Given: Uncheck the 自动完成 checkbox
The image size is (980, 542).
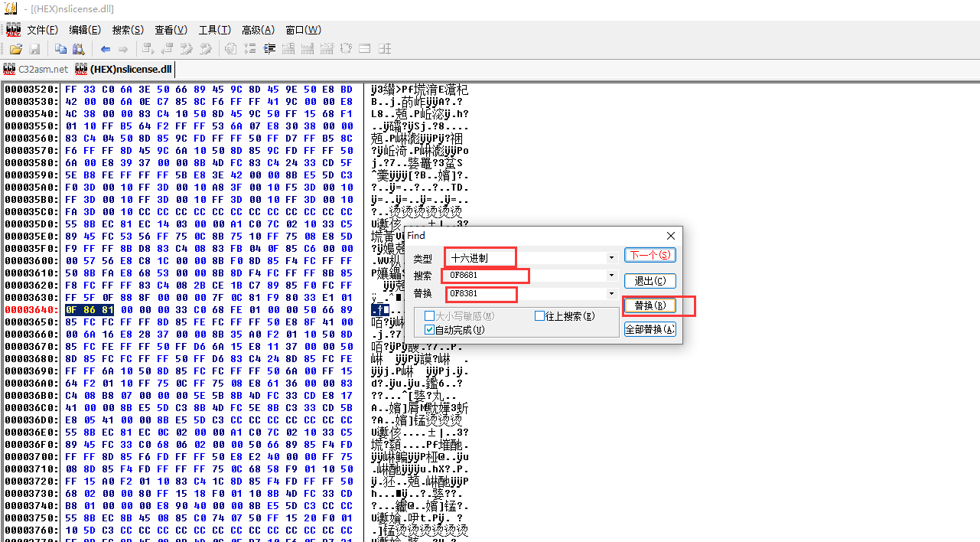Looking at the screenshot, I should click(429, 330).
